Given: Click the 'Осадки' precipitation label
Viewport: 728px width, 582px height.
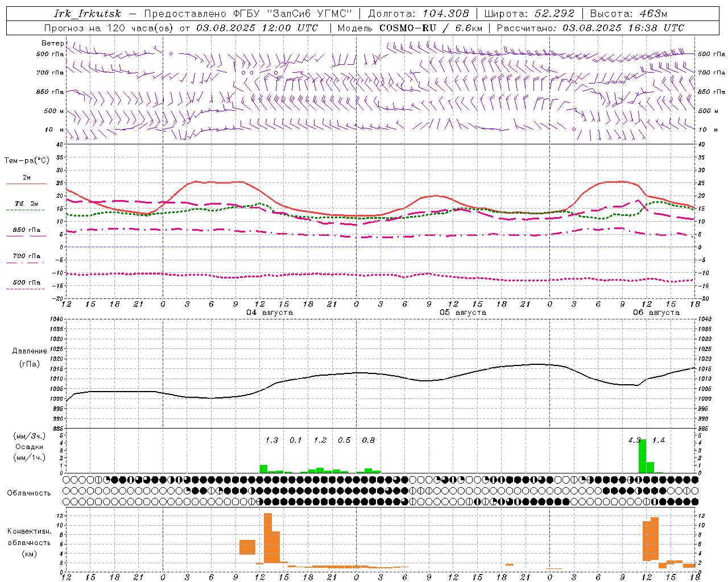Looking at the screenshot, I should (30, 447).
